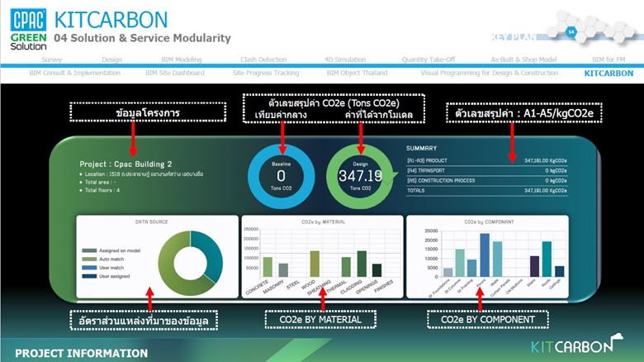Click the 'CO2e by MATERIAL' chart title
Screen dimensions: 644x362
[x=323, y=221]
